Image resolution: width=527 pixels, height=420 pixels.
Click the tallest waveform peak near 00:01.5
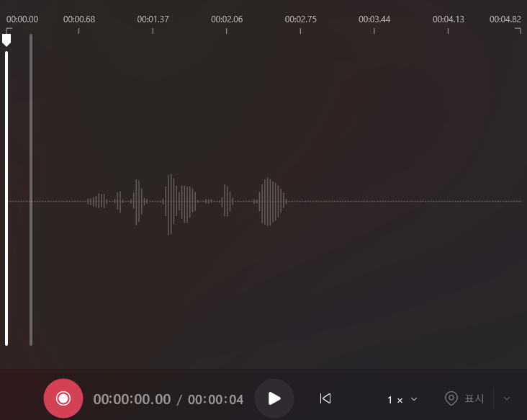coord(170,204)
